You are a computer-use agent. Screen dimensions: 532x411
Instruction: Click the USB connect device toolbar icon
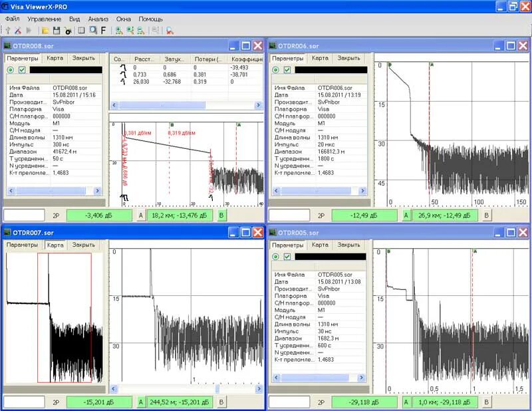8,31
